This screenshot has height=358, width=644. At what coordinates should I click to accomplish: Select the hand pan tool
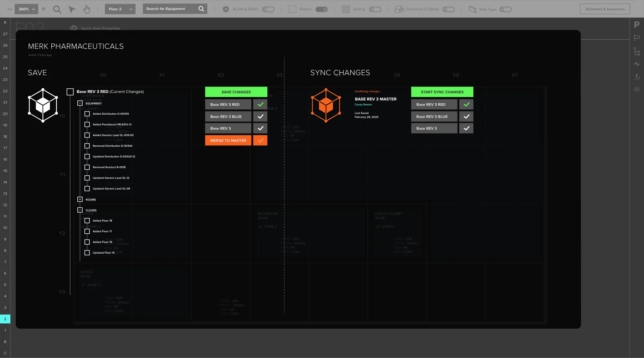(x=87, y=9)
